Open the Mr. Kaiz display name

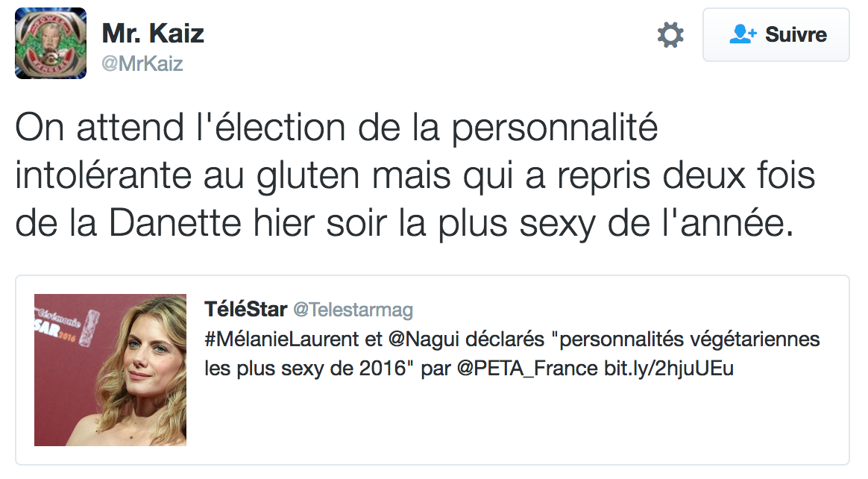click(152, 33)
